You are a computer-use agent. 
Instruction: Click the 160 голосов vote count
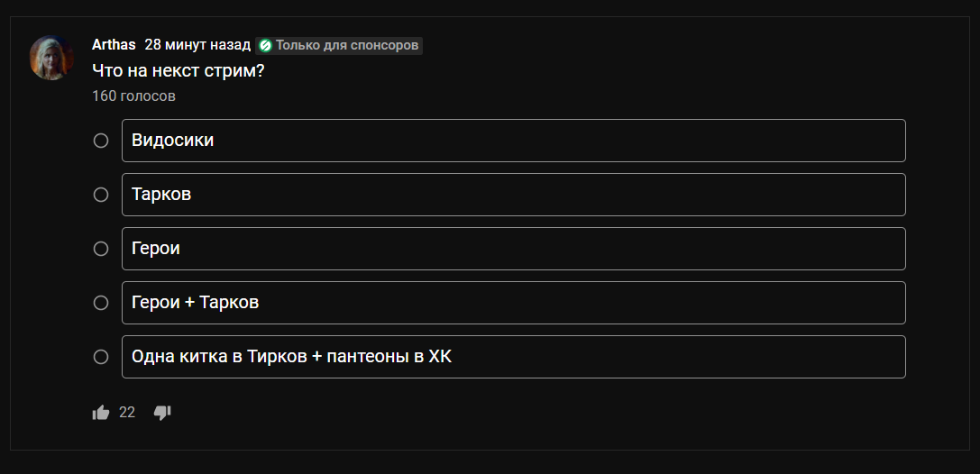coord(133,96)
